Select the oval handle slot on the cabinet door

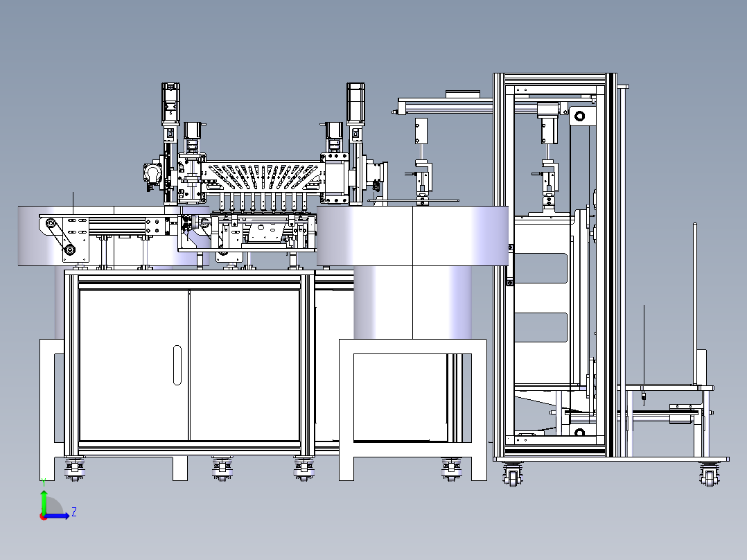[177, 365]
